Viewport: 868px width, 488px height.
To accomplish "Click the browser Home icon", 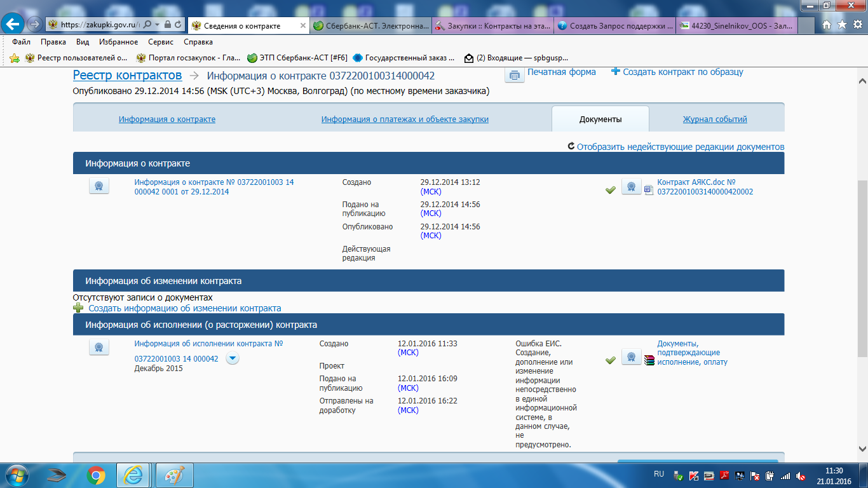I will pyautogui.click(x=827, y=25).
